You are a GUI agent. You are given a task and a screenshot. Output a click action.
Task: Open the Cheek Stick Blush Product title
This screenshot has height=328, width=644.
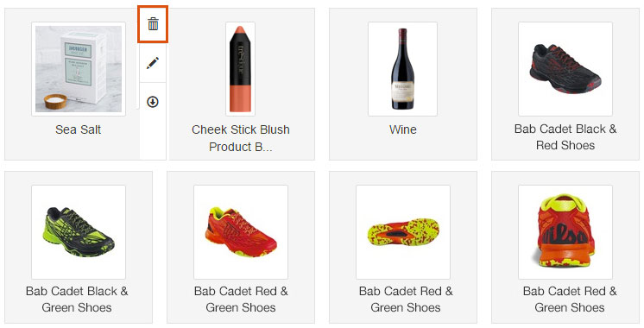(241, 138)
